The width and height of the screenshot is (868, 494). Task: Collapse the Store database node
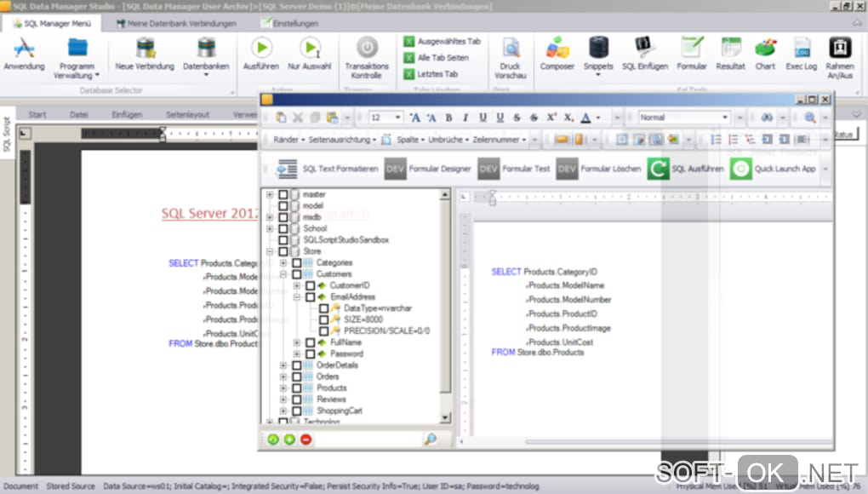(x=270, y=251)
